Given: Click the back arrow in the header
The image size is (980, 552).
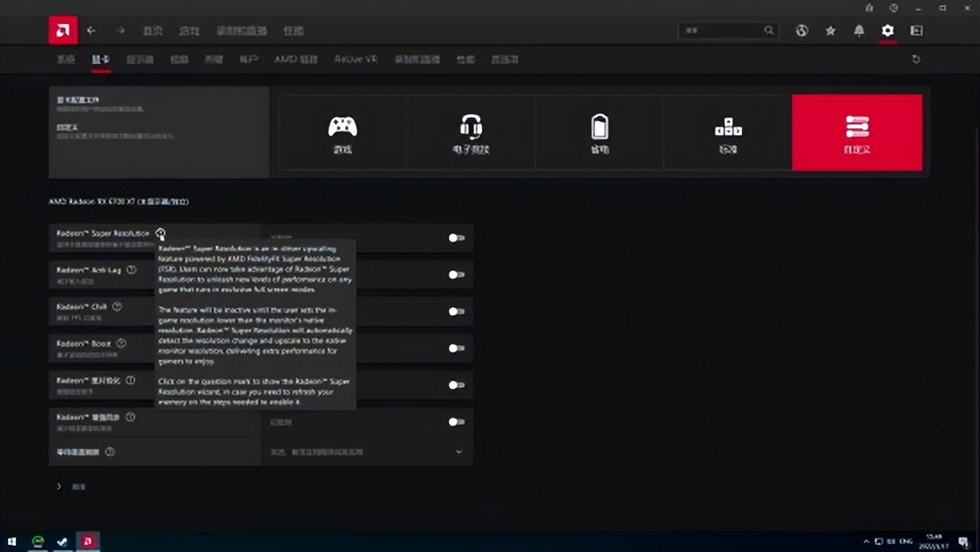Looking at the screenshot, I should tap(92, 30).
